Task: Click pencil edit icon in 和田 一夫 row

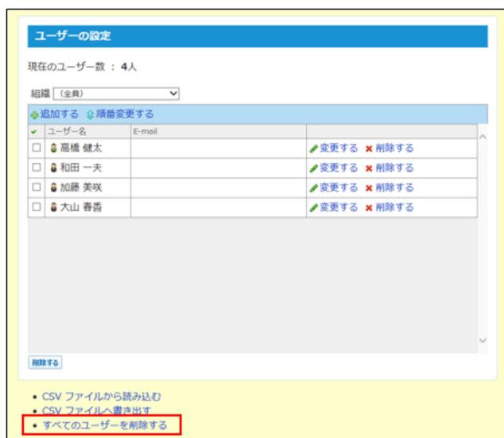Action: click(x=313, y=169)
